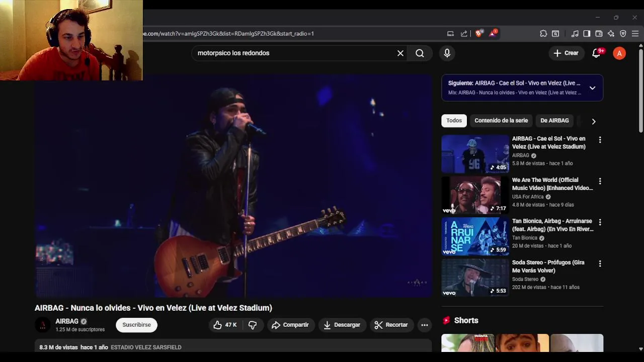Open Tan Bionica Arruinarse video thumbnail
This screenshot has height=362, width=644.
475,236
